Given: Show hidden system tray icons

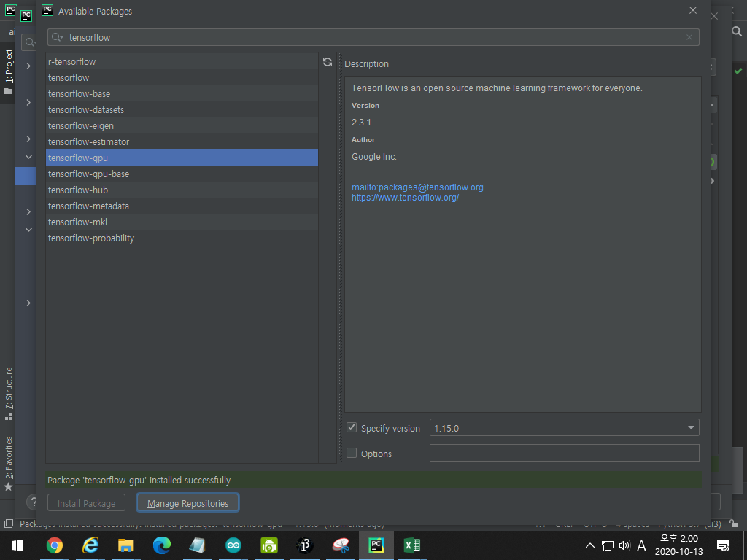Looking at the screenshot, I should point(589,545).
